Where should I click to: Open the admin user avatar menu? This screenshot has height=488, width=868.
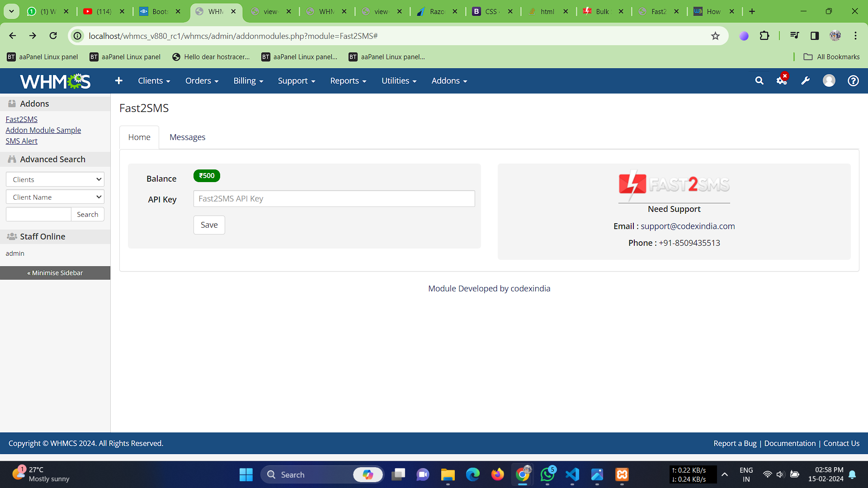tap(829, 81)
